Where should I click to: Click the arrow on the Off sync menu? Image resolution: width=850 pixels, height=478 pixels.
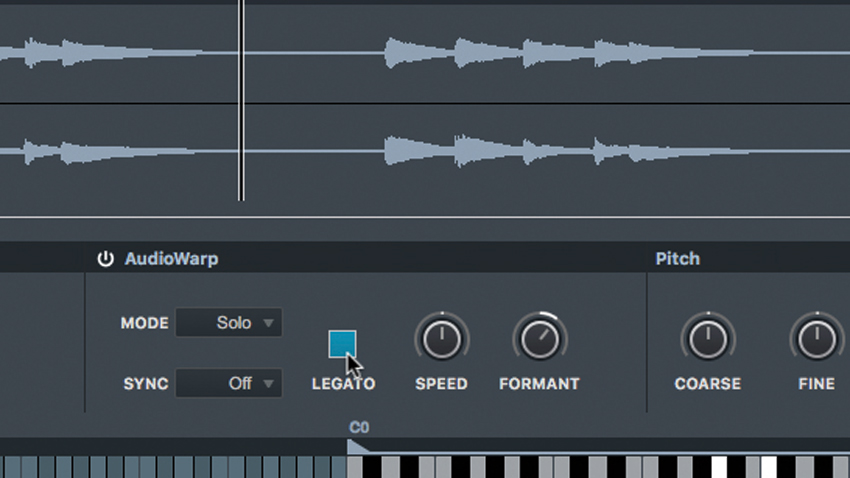tap(268, 384)
